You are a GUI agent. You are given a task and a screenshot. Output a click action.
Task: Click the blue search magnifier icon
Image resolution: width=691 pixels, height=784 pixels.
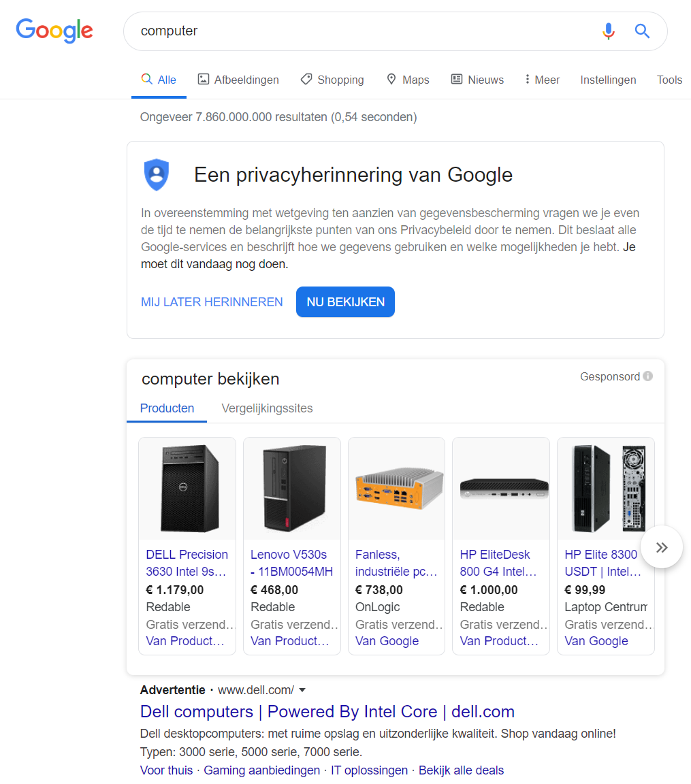[642, 31]
